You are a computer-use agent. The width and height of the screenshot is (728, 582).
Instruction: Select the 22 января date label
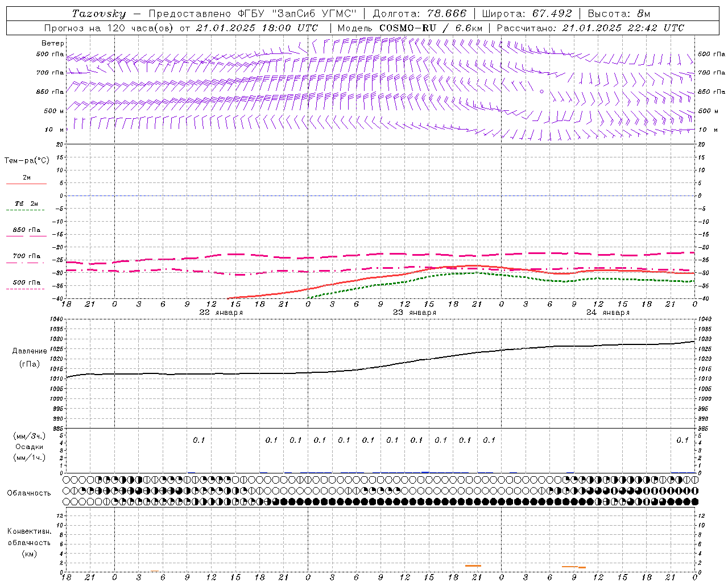(x=221, y=313)
